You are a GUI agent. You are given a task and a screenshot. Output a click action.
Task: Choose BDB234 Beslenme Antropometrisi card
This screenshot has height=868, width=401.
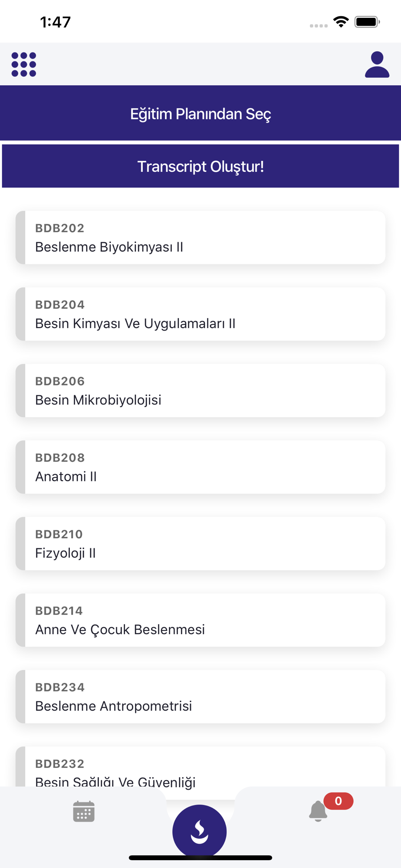click(x=200, y=697)
